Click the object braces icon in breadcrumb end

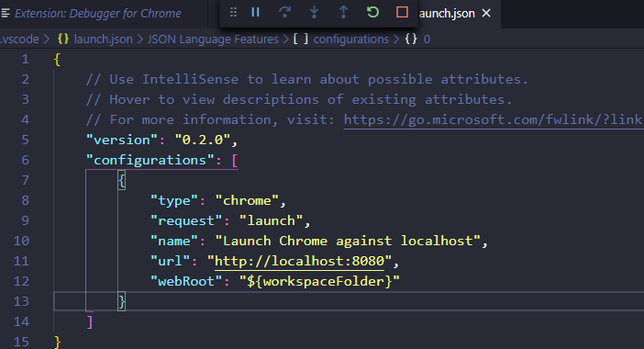[x=411, y=39]
